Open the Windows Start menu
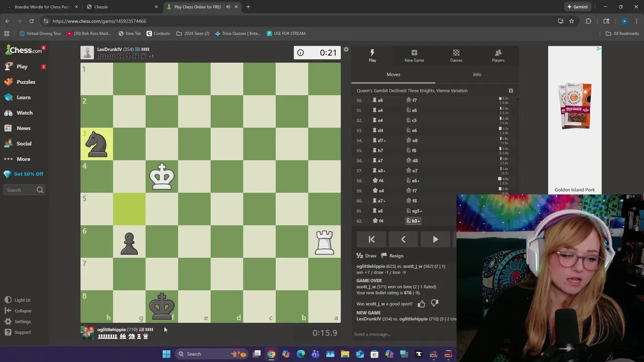644x362 pixels. click(x=167, y=354)
